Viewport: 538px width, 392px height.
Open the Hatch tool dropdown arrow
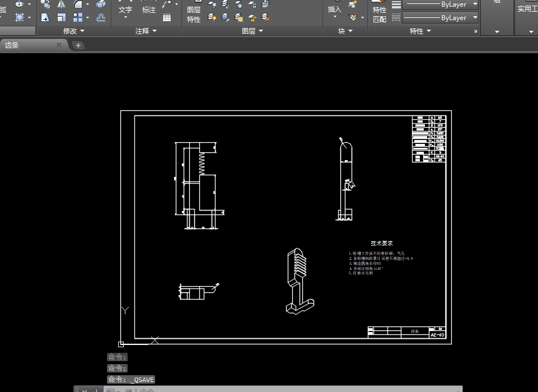tap(30, 17)
